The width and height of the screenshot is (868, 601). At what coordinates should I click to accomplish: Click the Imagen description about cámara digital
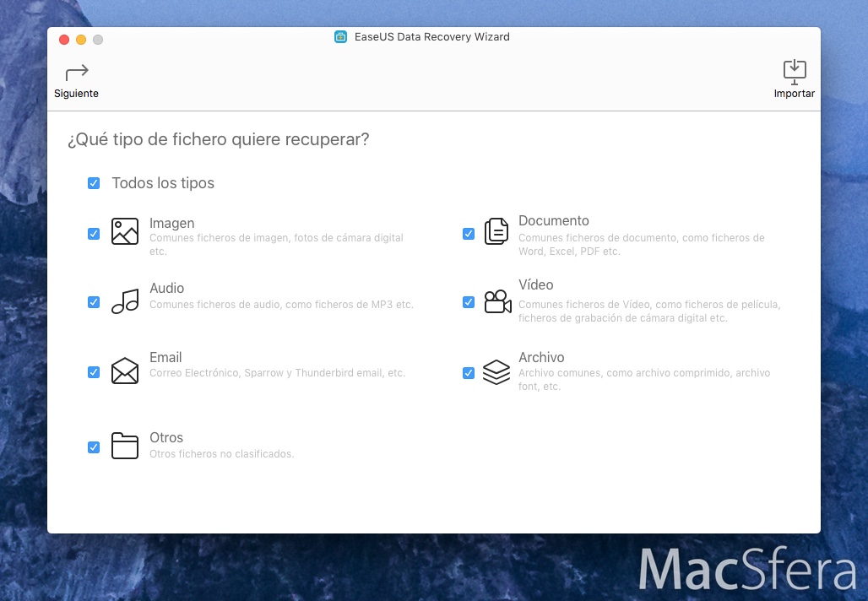coord(276,245)
